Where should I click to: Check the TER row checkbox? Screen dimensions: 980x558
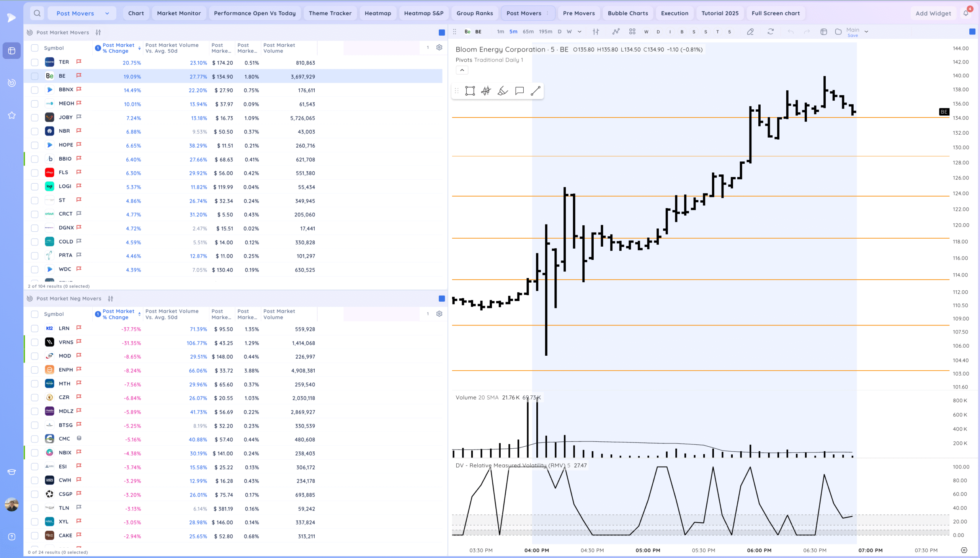click(34, 62)
